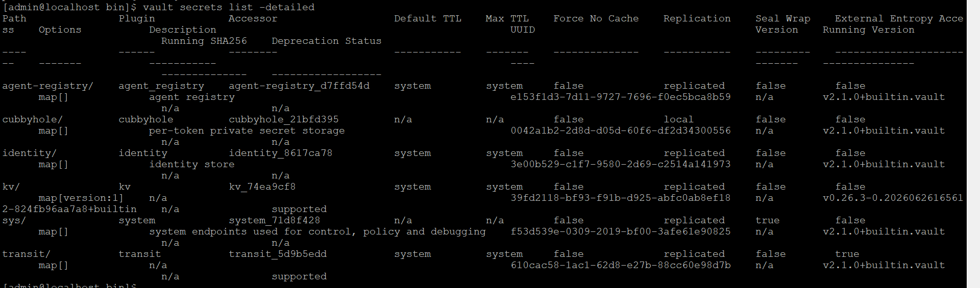Click the 'per-token private secret storage' description
The width and height of the screenshot is (980, 288).
point(247,130)
